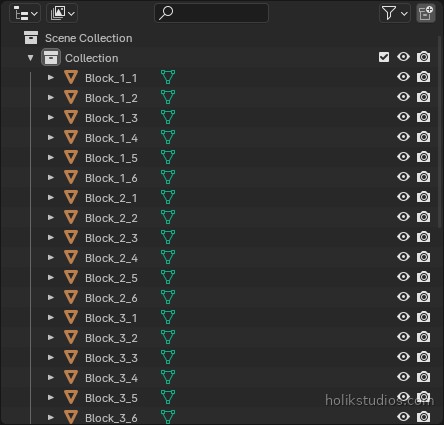Hide the Collection in the viewport

403,57
